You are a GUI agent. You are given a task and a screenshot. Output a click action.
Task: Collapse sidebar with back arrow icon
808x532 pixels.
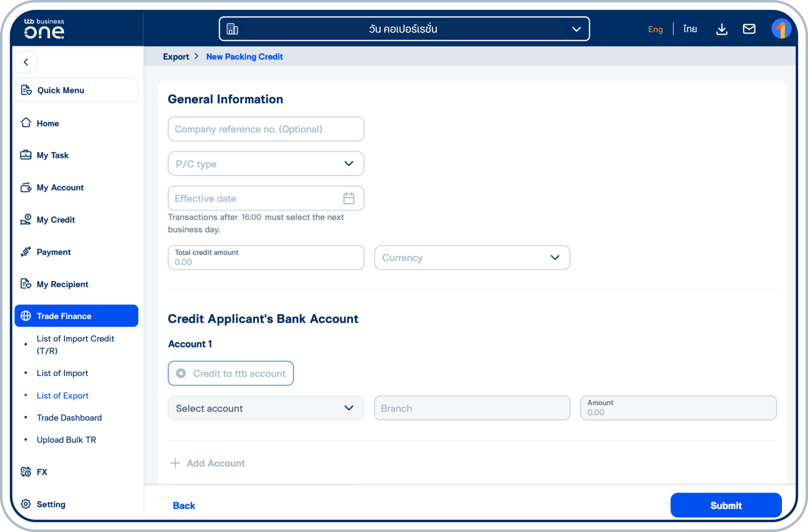pos(26,62)
